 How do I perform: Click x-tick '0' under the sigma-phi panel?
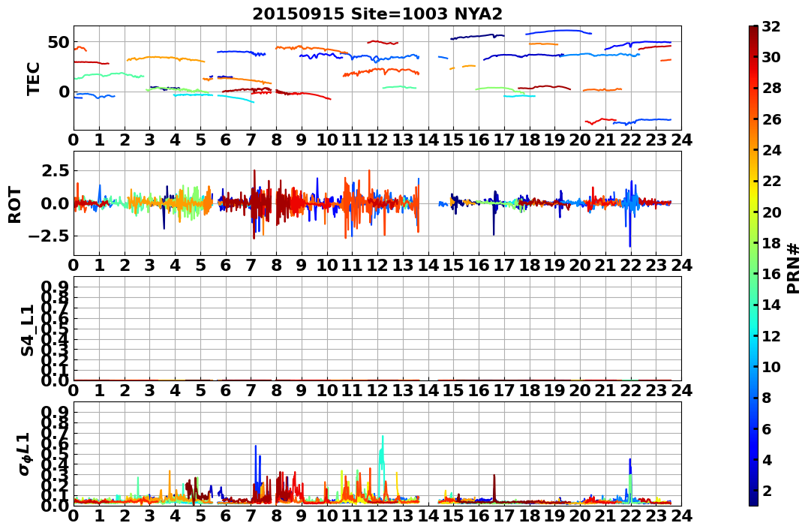(74, 516)
